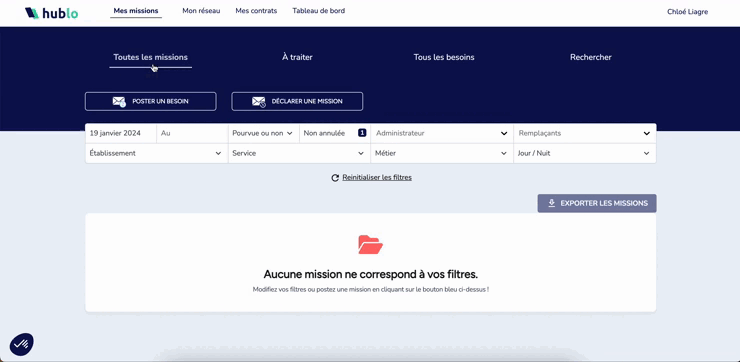
Task: Click Poster un besoin button
Action: (151, 101)
